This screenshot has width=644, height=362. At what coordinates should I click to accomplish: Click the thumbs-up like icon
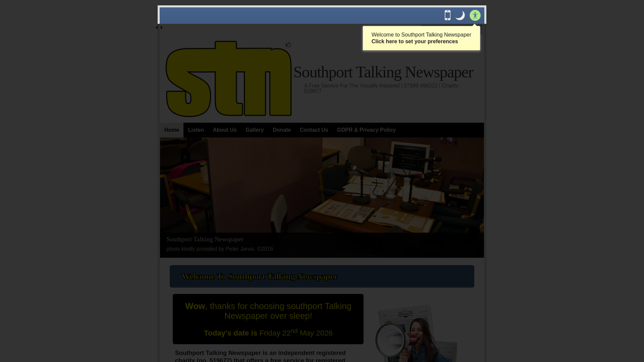[288, 45]
